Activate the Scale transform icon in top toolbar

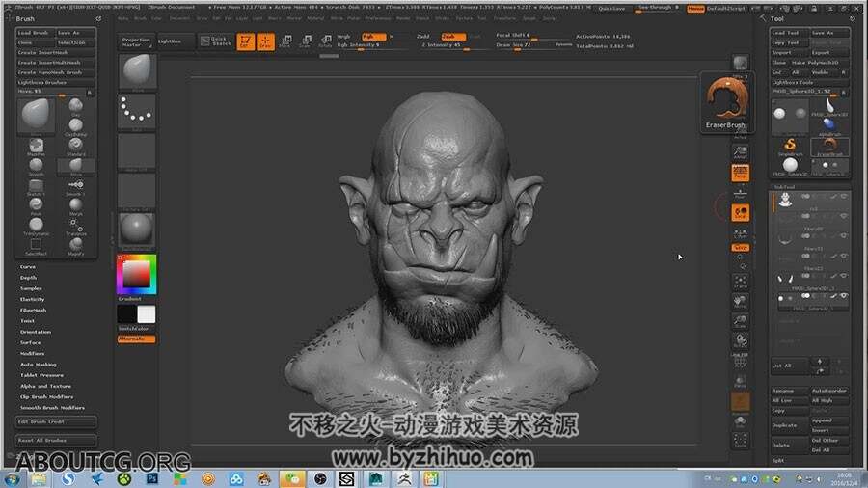coord(306,41)
